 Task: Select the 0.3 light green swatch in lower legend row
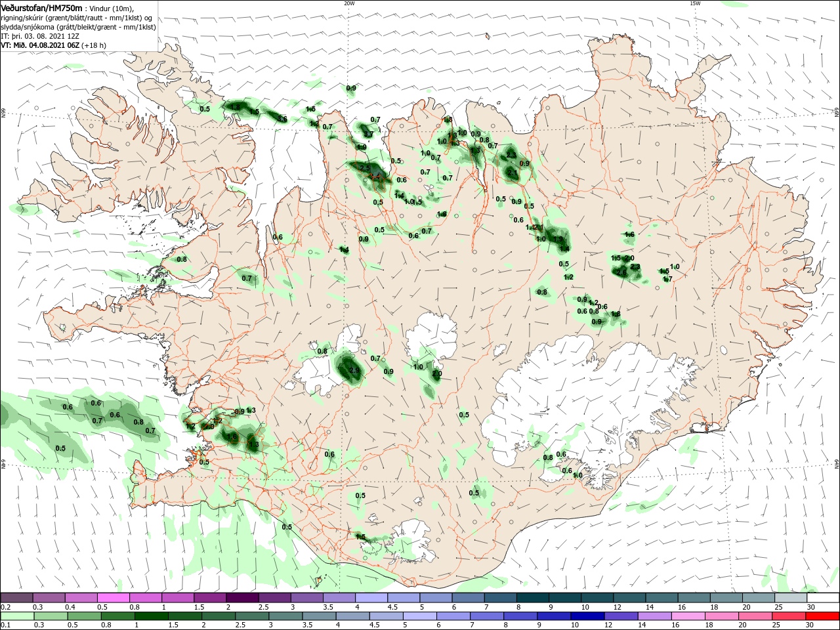pos(51,616)
